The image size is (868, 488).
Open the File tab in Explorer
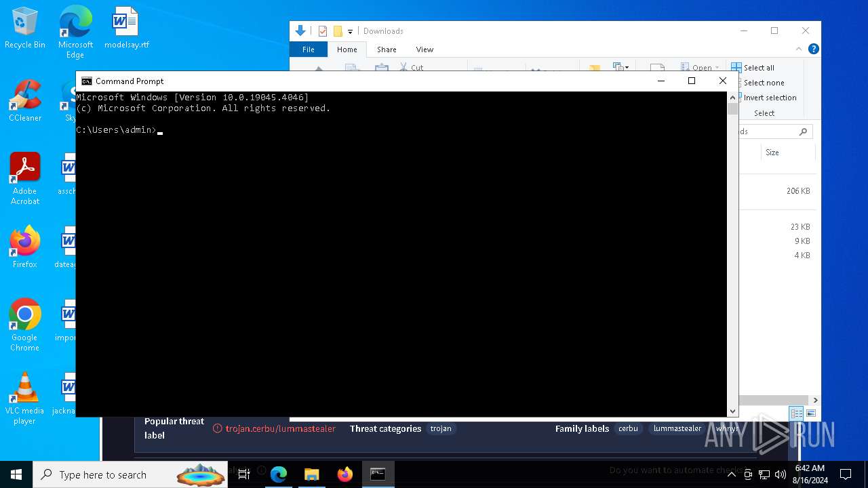point(309,49)
